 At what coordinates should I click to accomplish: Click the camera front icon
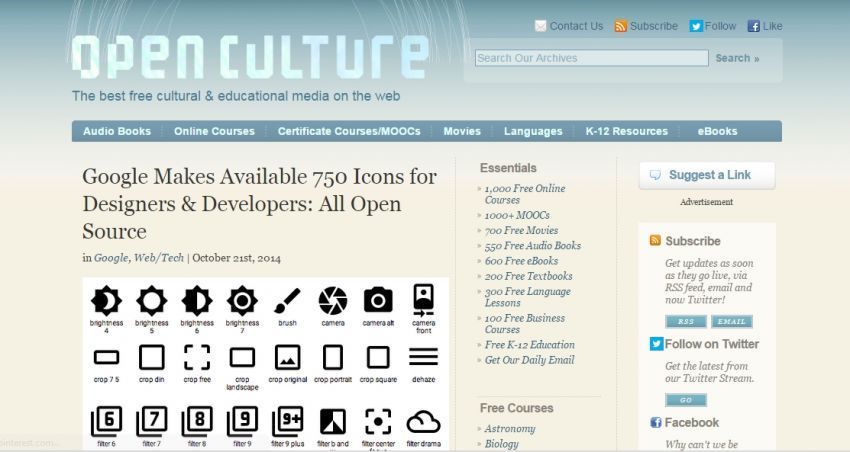pos(423,300)
